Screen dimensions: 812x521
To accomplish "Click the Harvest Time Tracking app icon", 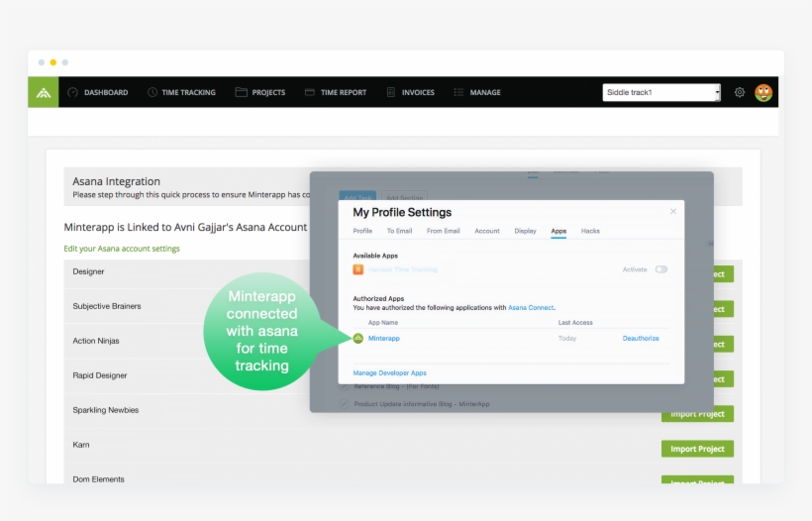I will tap(358, 269).
